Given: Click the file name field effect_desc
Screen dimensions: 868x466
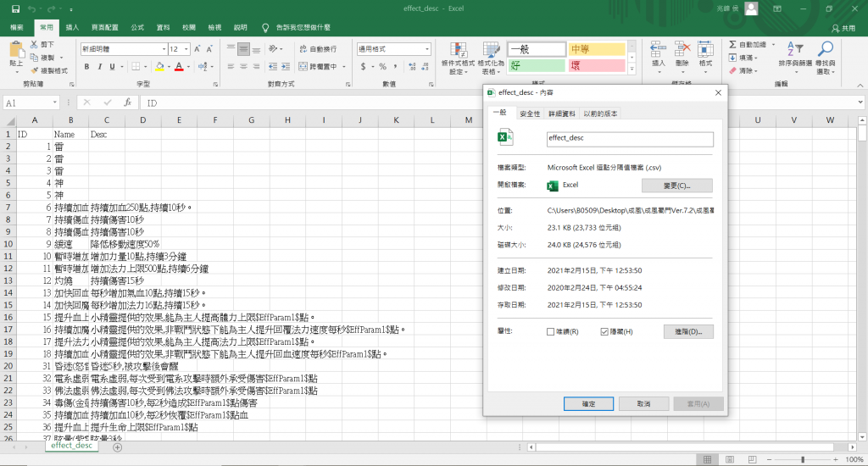Looking at the screenshot, I should point(630,139).
